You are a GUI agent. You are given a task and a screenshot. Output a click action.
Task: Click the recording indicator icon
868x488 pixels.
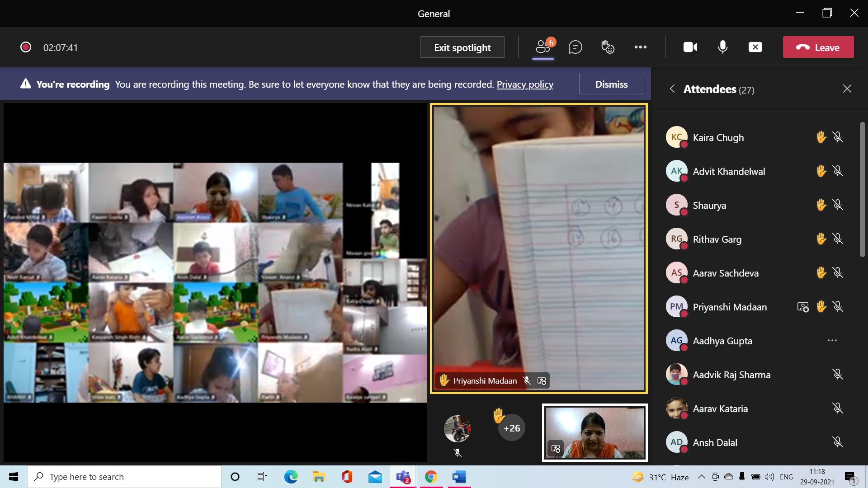pos(26,47)
